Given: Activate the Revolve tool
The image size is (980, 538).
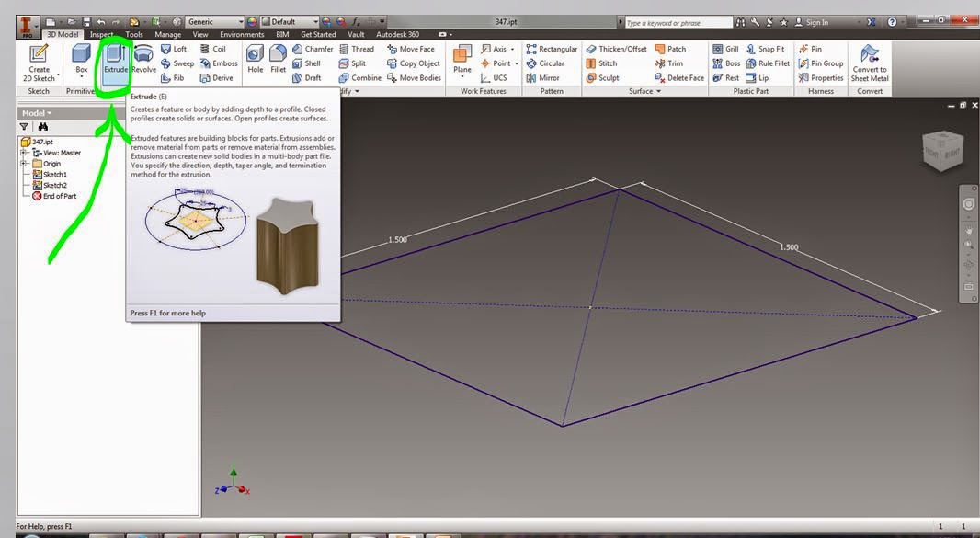Looking at the screenshot, I should (x=142, y=63).
